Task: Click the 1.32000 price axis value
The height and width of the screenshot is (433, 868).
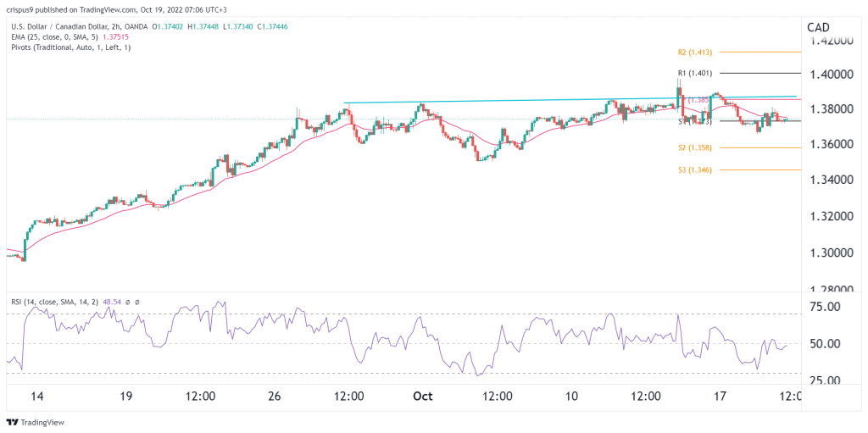Action: pyautogui.click(x=832, y=217)
